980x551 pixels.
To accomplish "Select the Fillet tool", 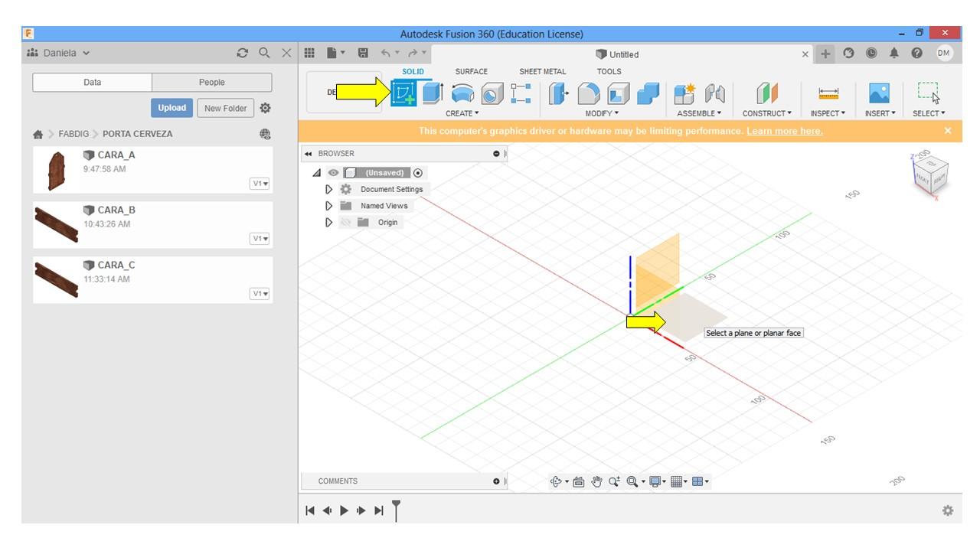I will pyautogui.click(x=588, y=93).
